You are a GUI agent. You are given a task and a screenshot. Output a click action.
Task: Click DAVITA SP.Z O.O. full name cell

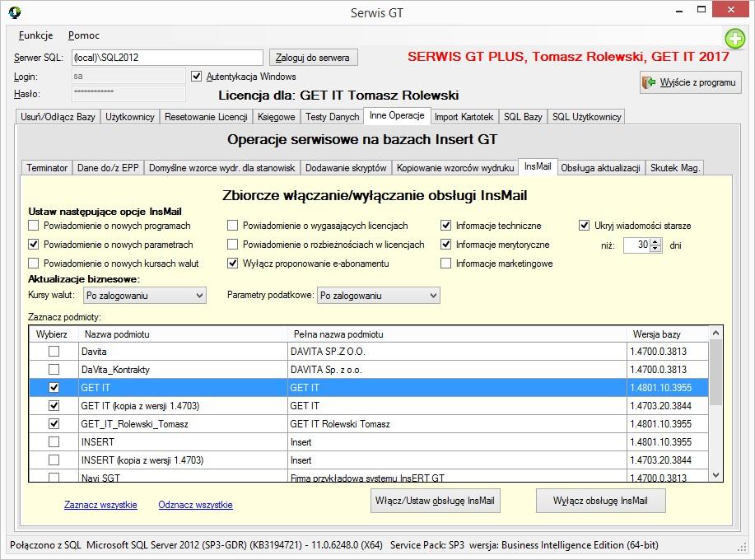[457, 352]
